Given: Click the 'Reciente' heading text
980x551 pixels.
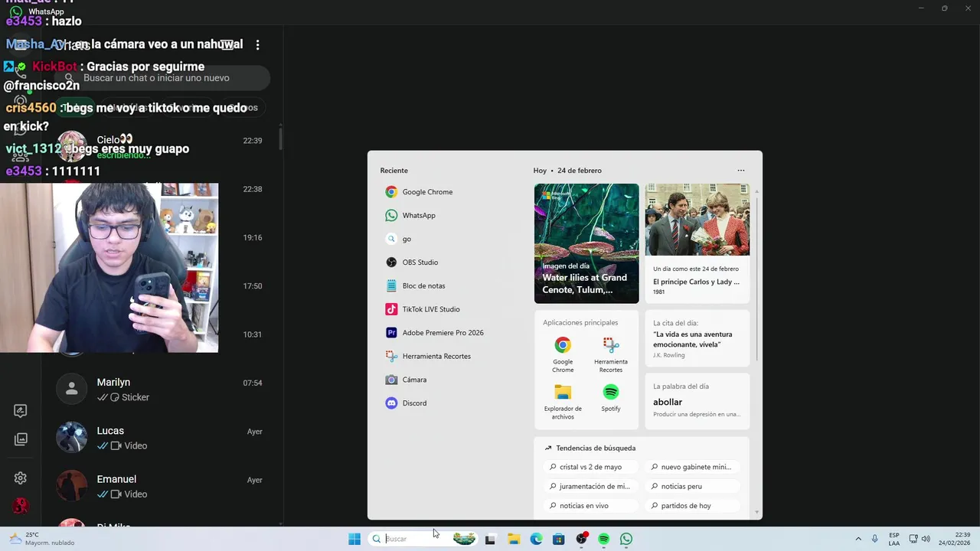Looking at the screenshot, I should [394, 171].
